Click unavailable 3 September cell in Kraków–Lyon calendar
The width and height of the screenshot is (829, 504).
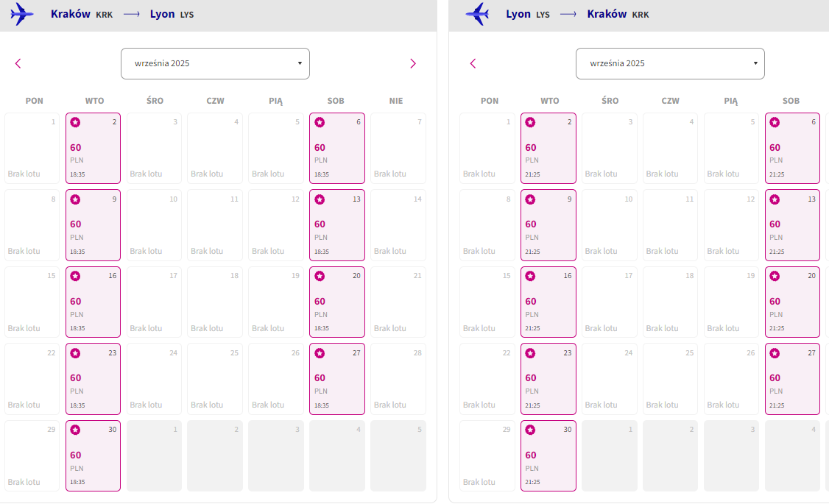pos(155,149)
